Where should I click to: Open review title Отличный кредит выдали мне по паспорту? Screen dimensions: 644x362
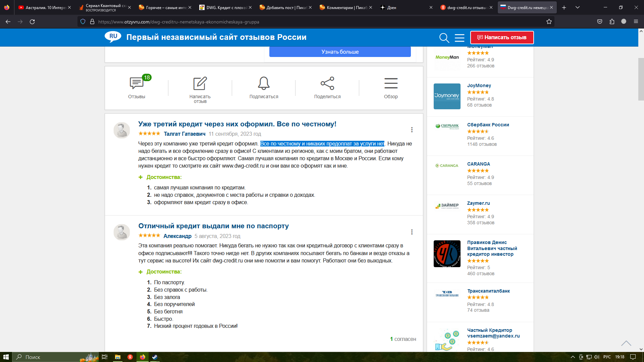click(x=213, y=226)
